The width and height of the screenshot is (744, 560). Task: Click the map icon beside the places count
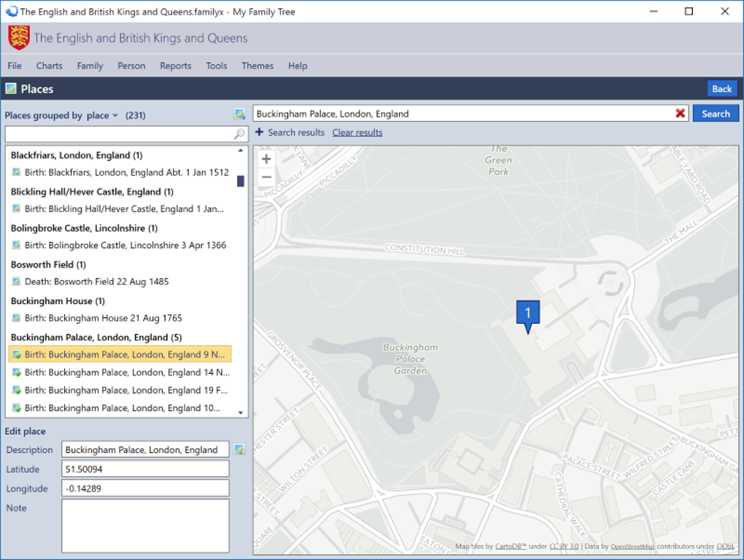click(x=240, y=114)
